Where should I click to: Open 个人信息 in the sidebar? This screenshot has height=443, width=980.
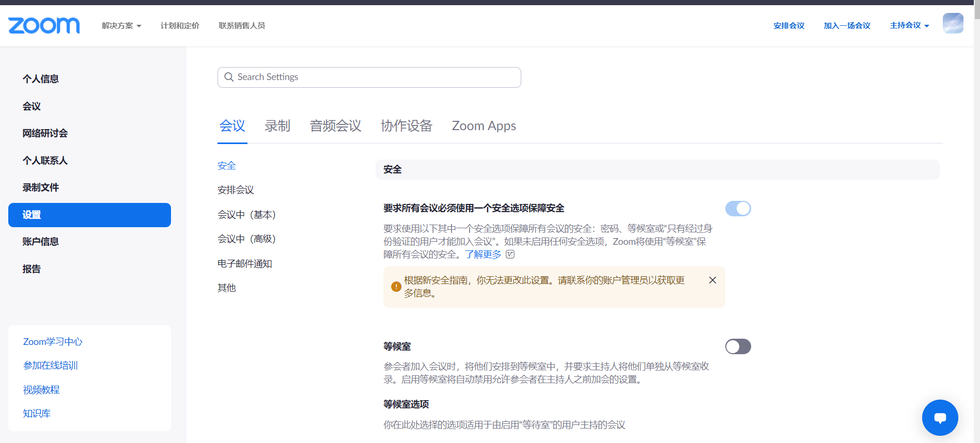click(40, 79)
